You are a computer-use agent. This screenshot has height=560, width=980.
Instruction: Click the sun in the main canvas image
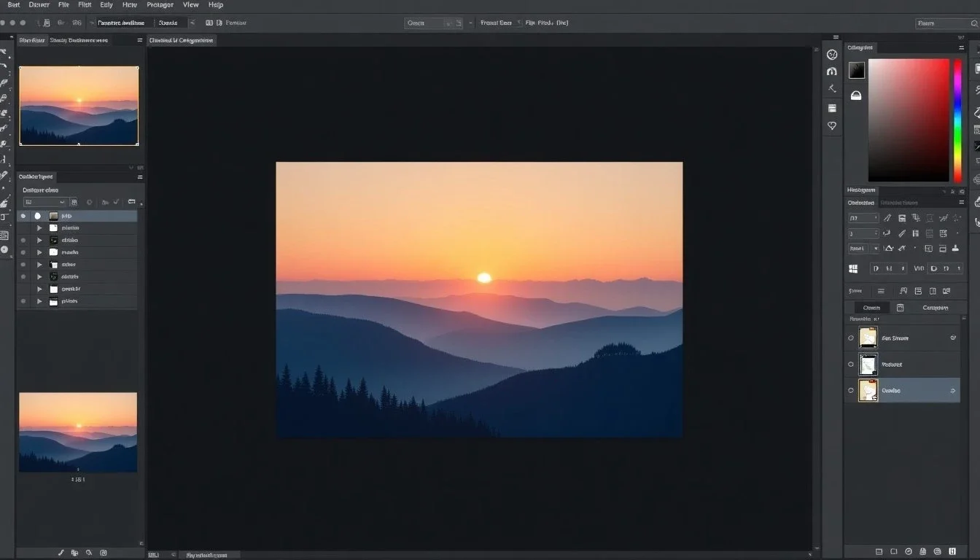[484, 278]
